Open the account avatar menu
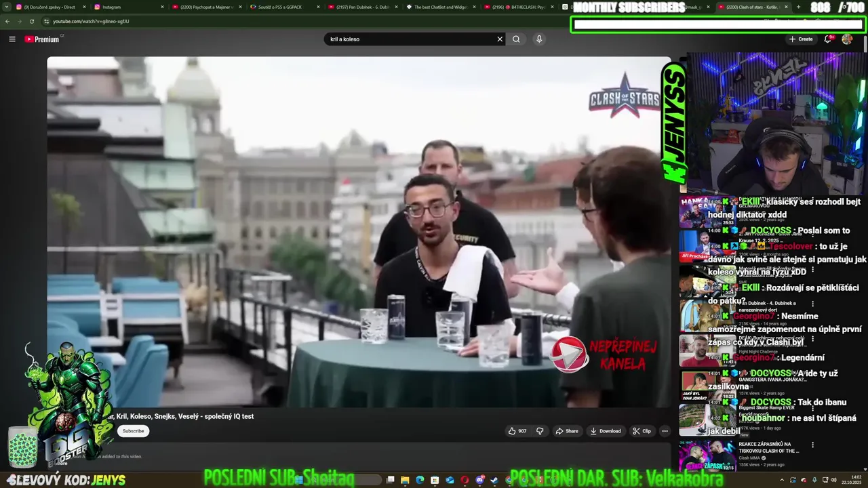This screenshot has height=488, width=868. click(847, 39)
